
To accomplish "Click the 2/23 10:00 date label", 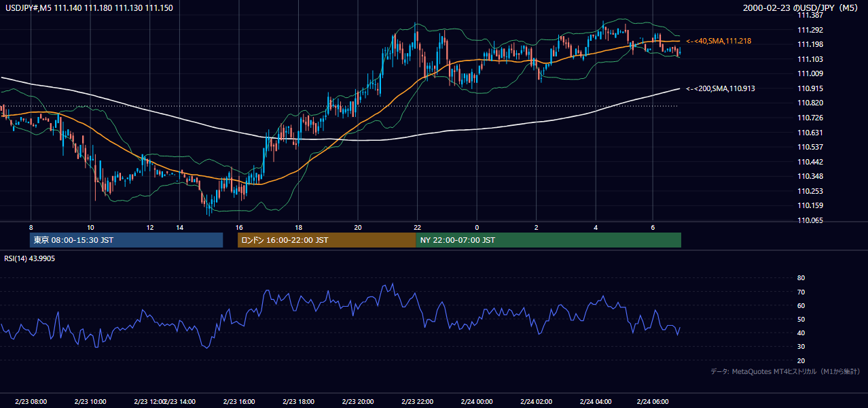I will tap(90, 401).
